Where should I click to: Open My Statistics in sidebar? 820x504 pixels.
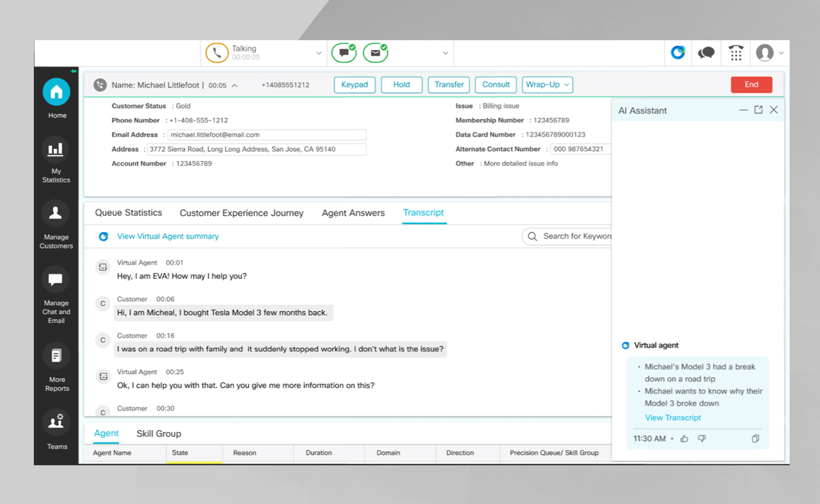(55, 150)
